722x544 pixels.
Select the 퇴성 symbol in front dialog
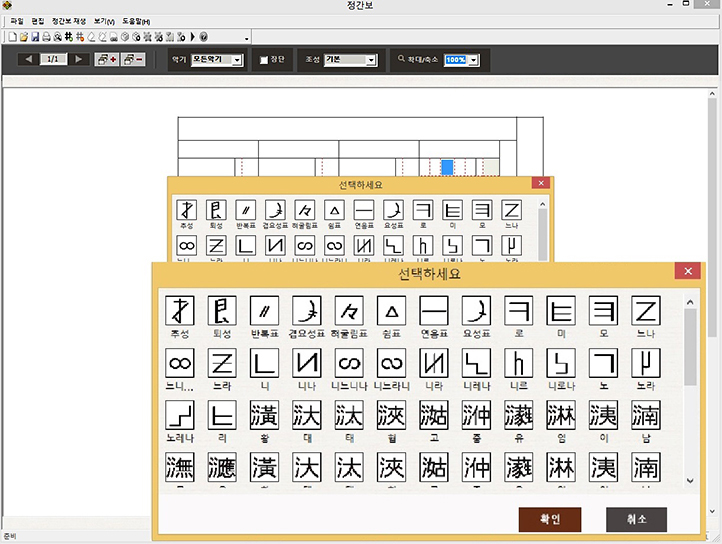click(x=222, y=310)
